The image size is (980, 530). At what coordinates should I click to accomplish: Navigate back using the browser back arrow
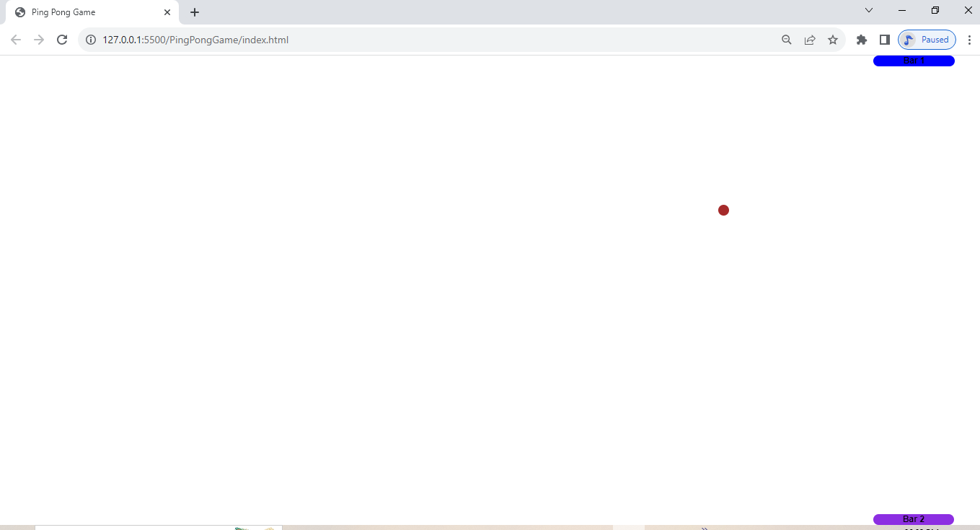(x=15, y=40)
